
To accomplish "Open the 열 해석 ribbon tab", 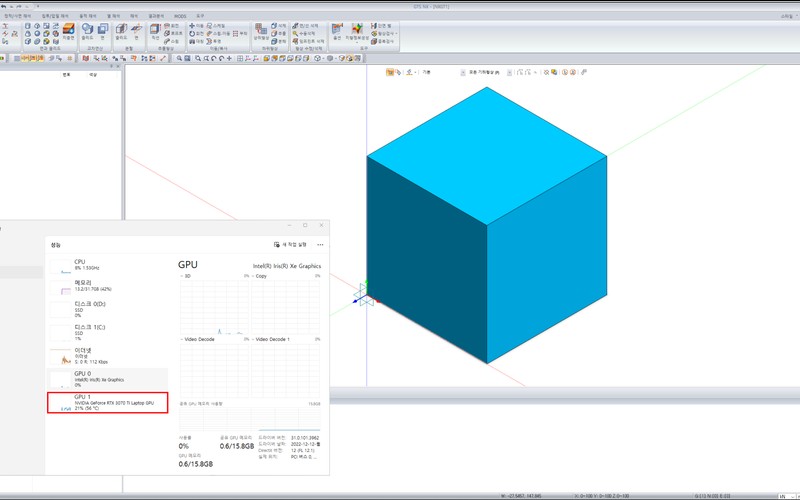I will pos(113,16).
